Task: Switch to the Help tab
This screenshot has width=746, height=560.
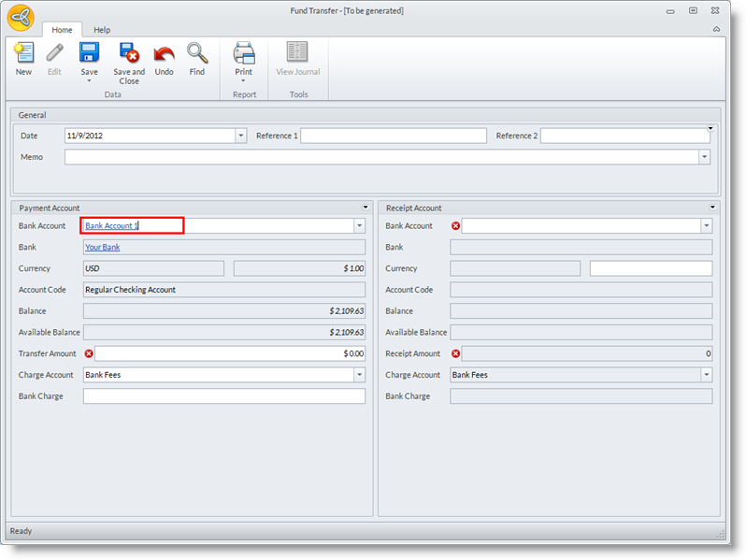Action: click(101, 30)
